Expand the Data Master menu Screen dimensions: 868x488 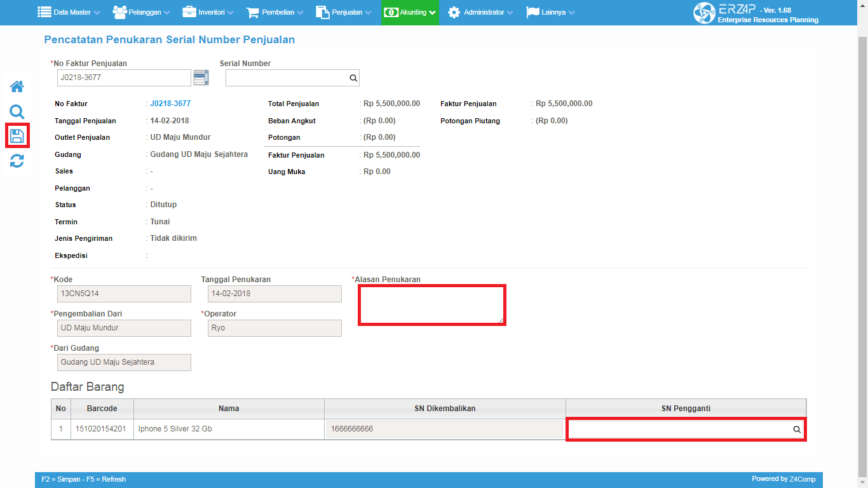[69, 13]
